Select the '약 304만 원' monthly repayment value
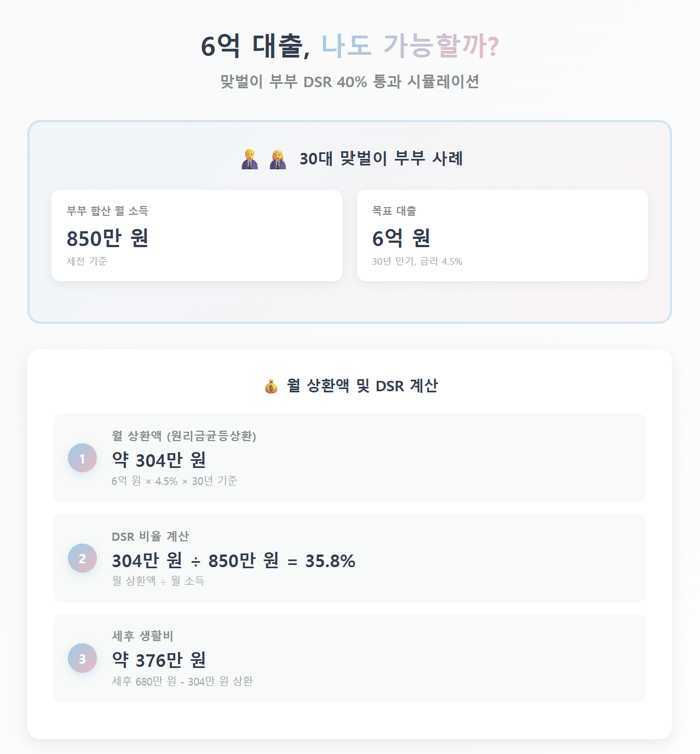 point(159,460)
